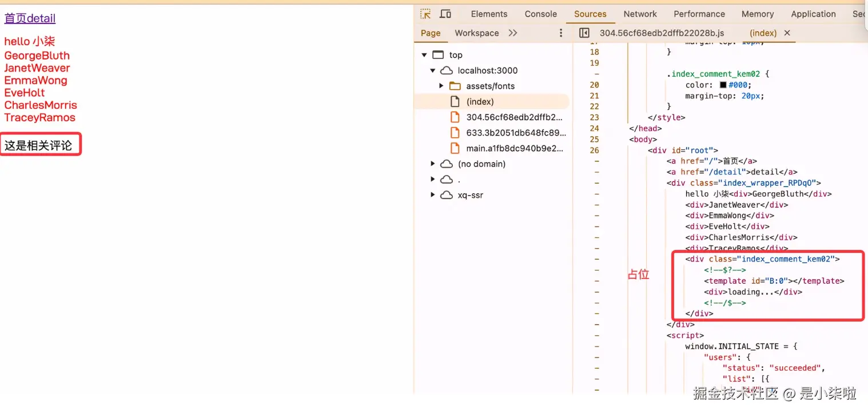Click the CharlesMorris name on page
This screenshot has width=868, height=413.
pos(41,105)
